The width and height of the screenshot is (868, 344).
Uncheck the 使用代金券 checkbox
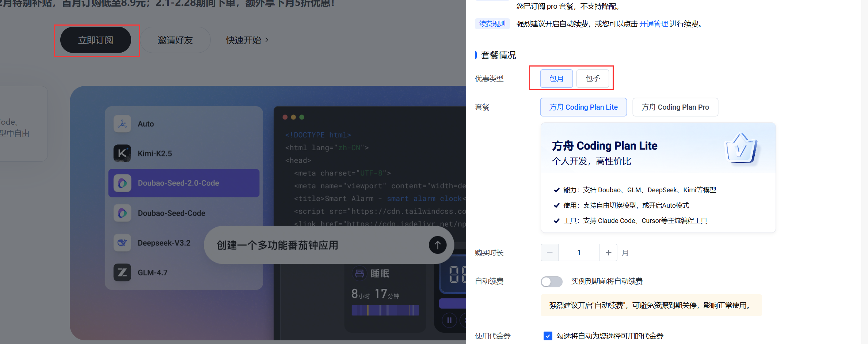point(548,336)
